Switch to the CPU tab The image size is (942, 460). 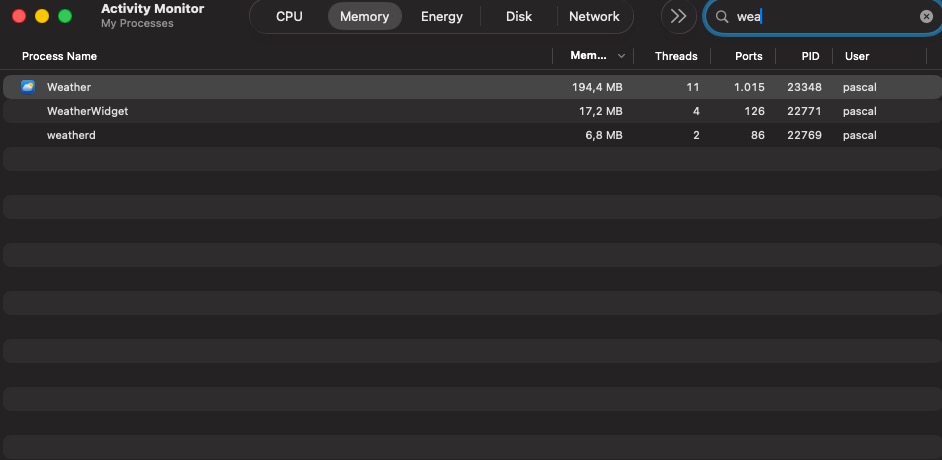(x=289, y=16)
